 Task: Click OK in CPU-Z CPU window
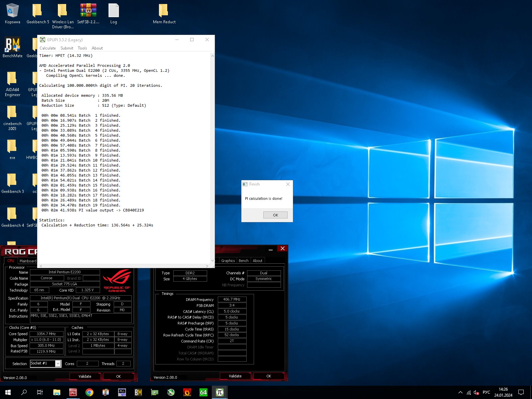118,376
